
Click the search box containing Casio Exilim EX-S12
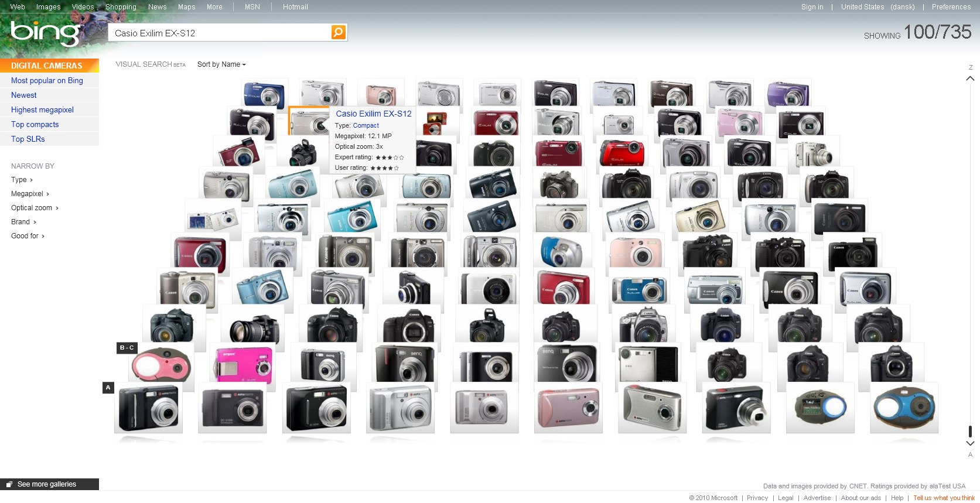(220, 33)
